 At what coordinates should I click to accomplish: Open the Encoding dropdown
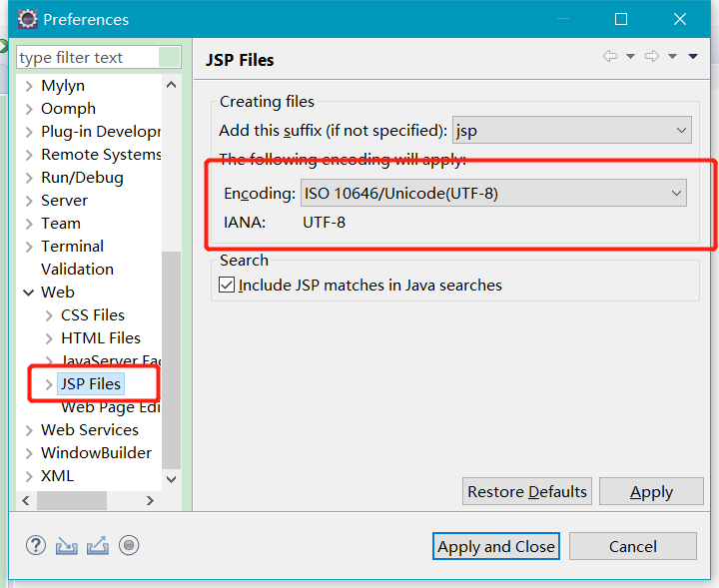point(676,193)
